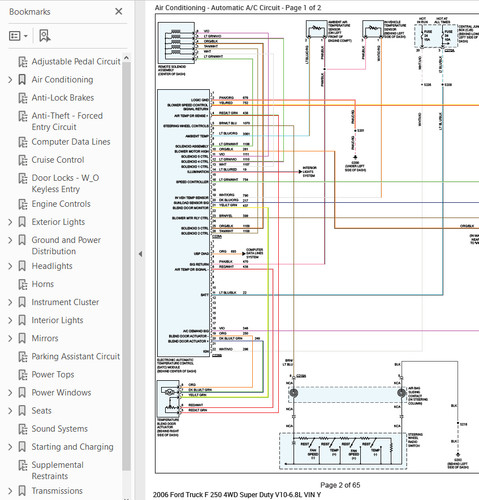This screenshot has width=479, height=500.
Task: Click the Supplemental Restraints bookmark icon
Action: (x=22, y=465)
